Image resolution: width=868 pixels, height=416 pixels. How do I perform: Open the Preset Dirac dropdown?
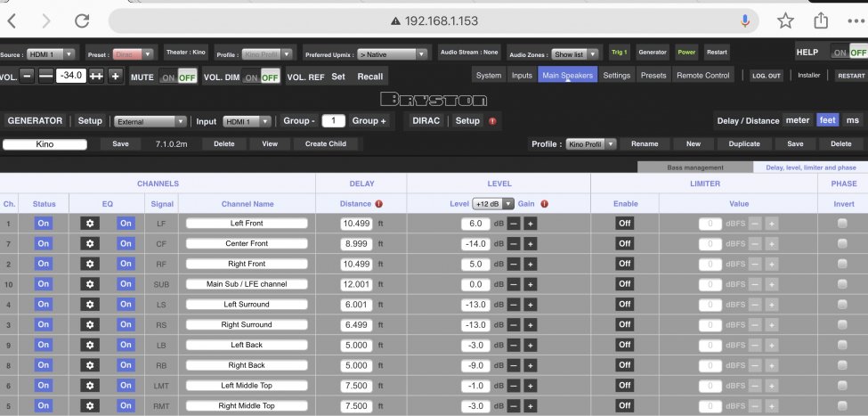tap(133, 54)
